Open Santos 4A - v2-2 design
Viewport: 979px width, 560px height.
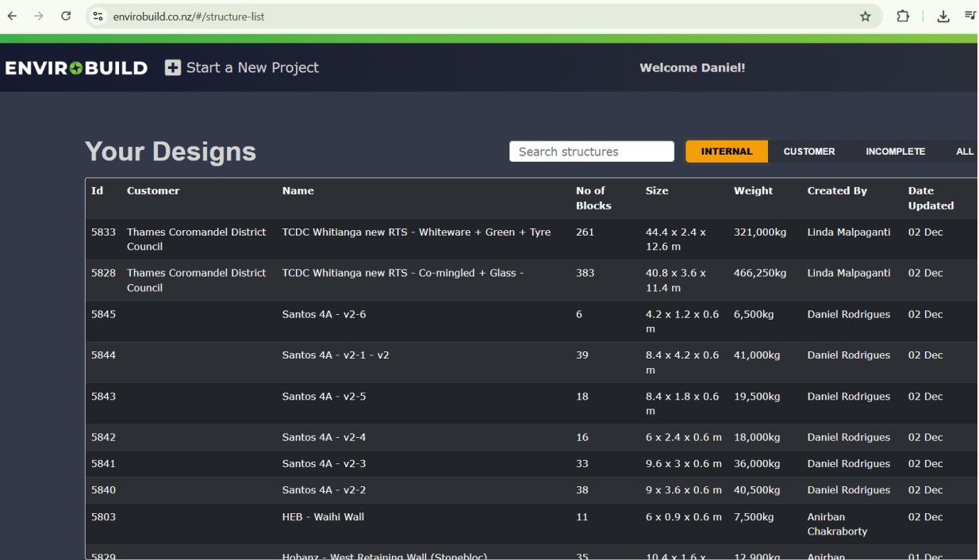coord(324,490)
